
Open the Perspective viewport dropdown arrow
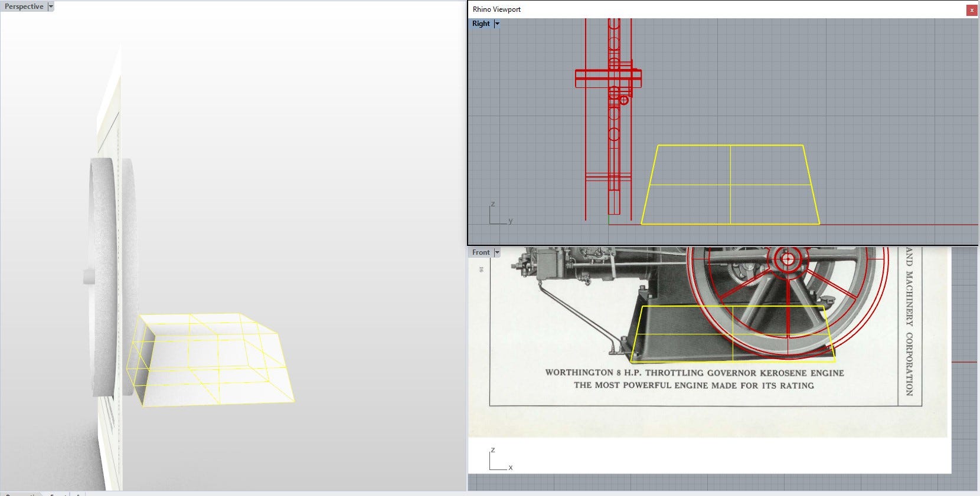51,6
